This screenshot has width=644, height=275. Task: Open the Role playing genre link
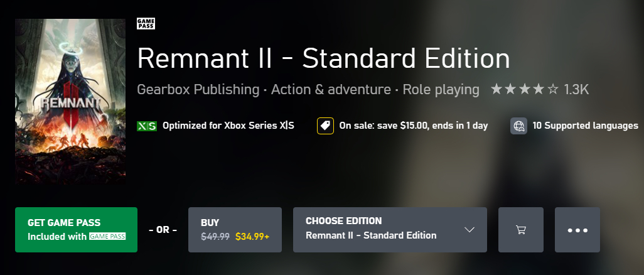click(441, 90)
